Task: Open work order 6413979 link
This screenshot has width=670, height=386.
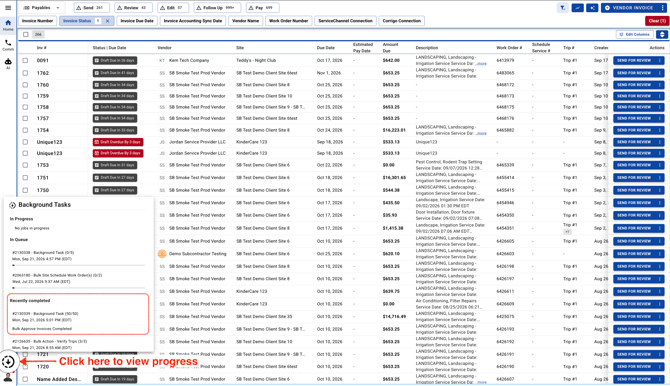Action: point(505,60)
